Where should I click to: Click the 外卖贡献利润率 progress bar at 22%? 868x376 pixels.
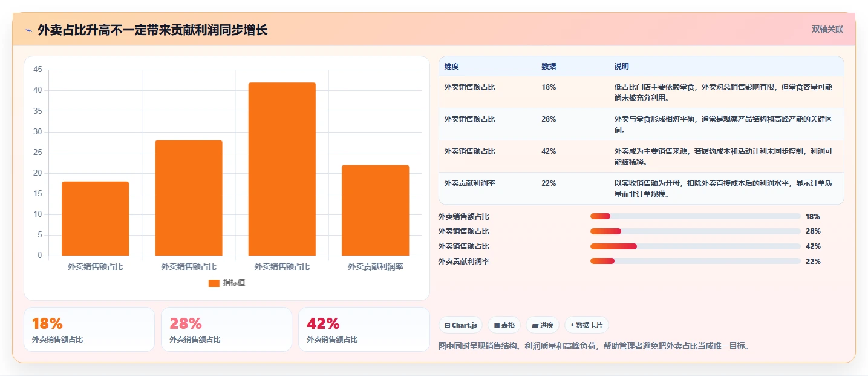696,261
